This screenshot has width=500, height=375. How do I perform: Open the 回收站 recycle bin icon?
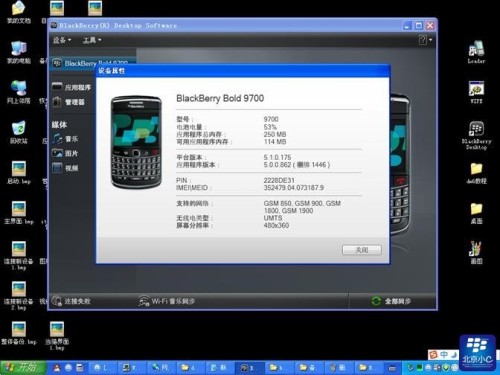(19, 132)
